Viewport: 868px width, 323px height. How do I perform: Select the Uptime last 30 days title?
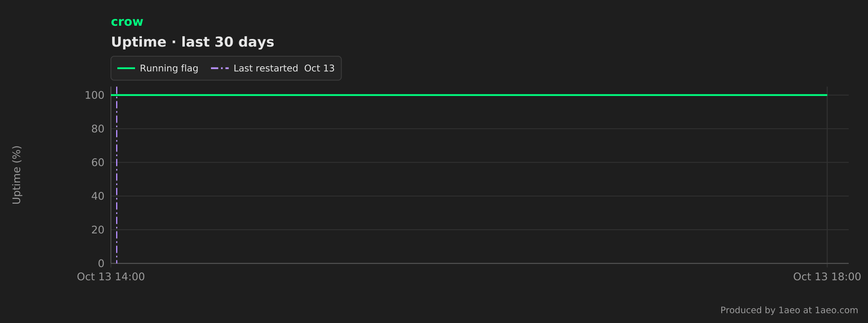(x=192, y=42)
